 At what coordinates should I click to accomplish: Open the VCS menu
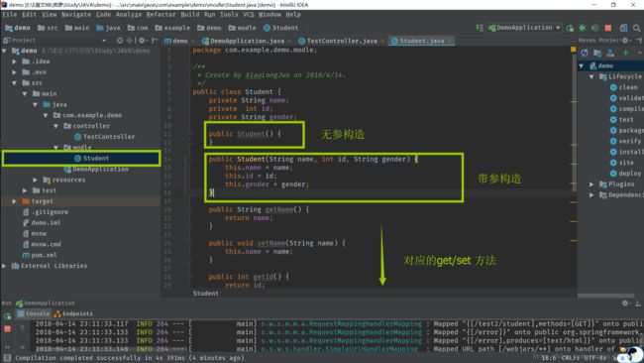(x=248, y=15)
